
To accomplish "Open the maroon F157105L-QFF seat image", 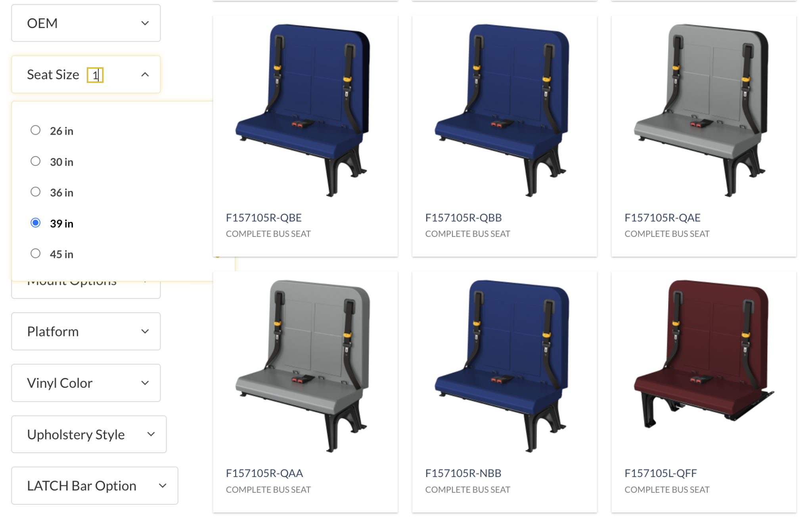I will (x=703, y=354).
